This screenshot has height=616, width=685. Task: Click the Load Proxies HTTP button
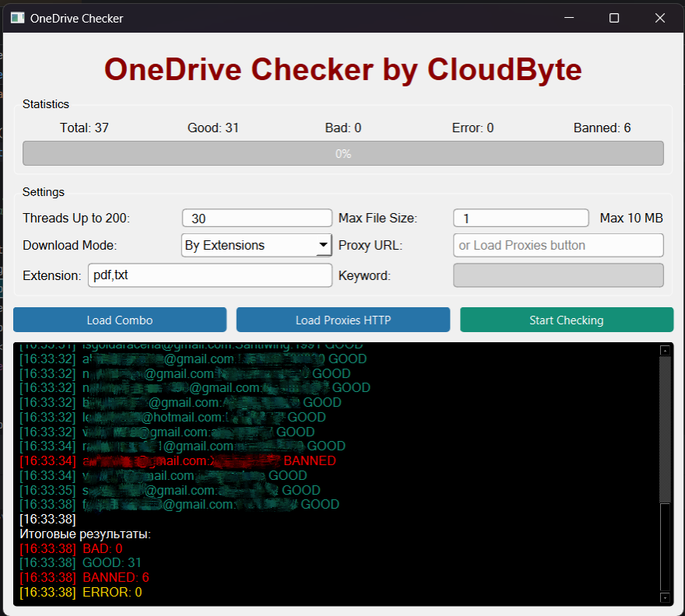click(x=343, y=320)
